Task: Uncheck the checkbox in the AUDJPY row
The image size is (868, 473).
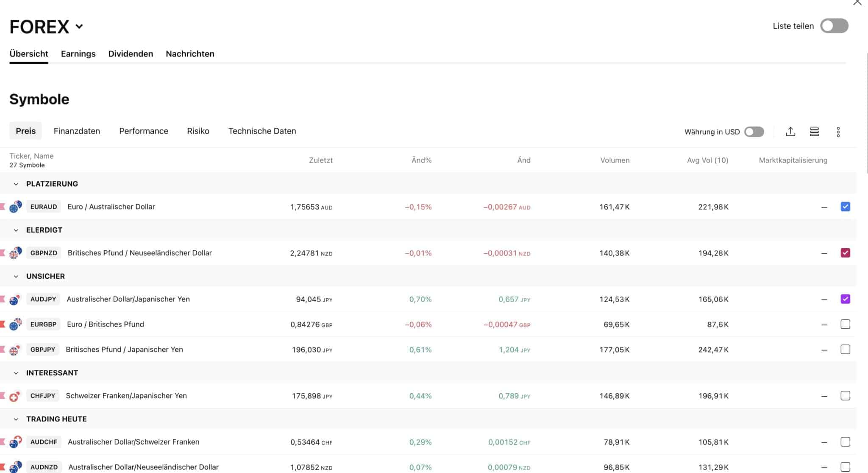Action: [x=846, y=299]
